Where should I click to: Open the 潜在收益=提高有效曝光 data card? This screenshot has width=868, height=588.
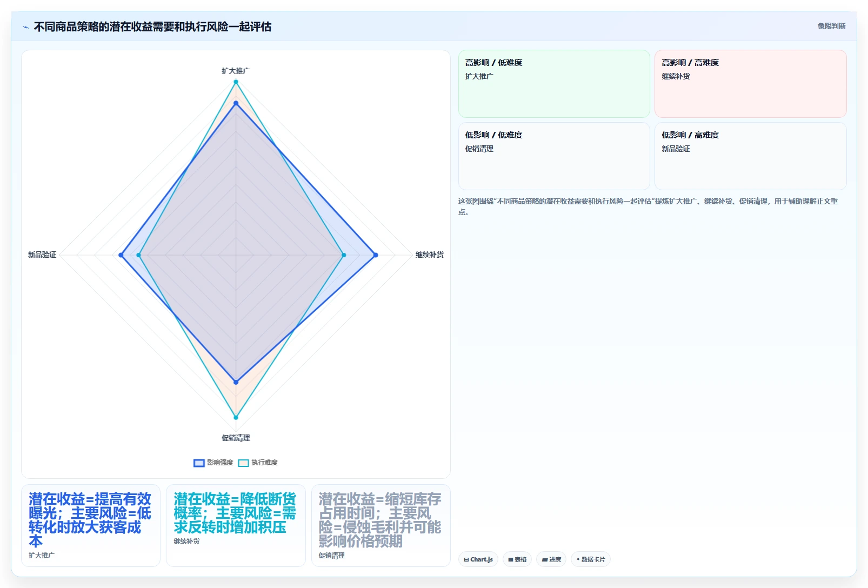91,525
